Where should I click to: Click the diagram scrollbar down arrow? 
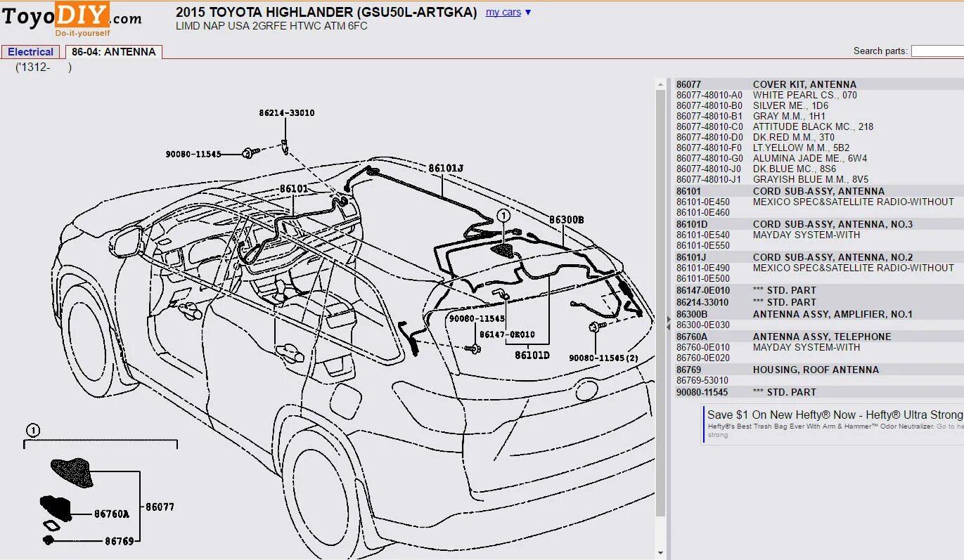click(x=660, y=553)
